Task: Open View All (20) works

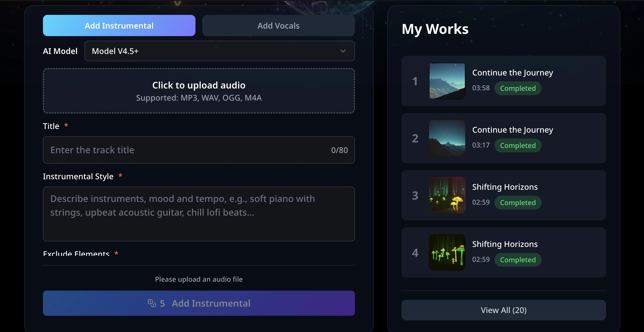Action: [504, 310]
